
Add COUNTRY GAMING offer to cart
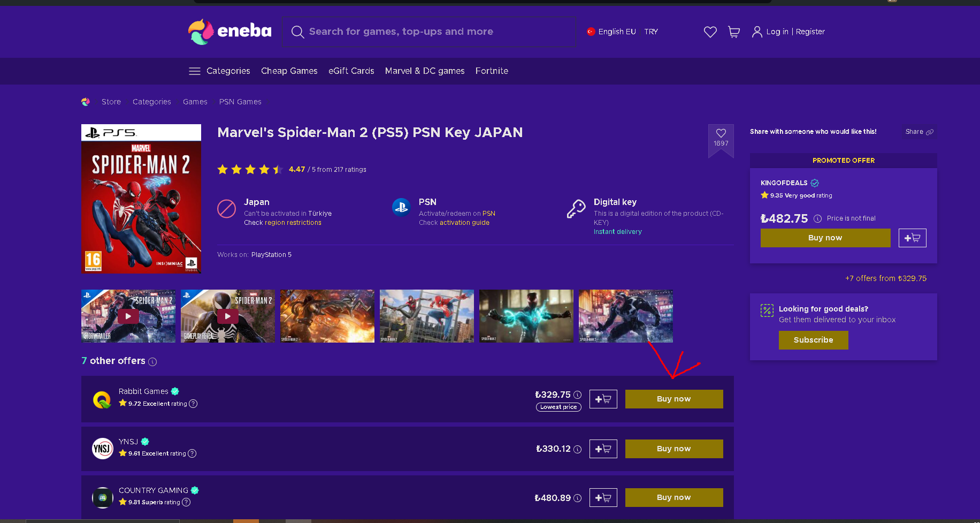pyautogui.click(x=603, y=498)
